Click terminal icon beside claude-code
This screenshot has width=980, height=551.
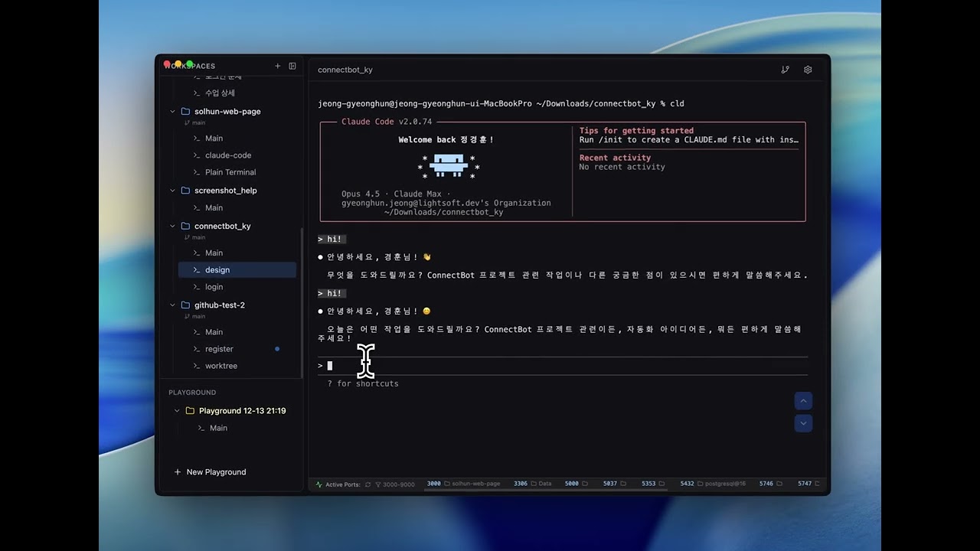click(197, 155)
